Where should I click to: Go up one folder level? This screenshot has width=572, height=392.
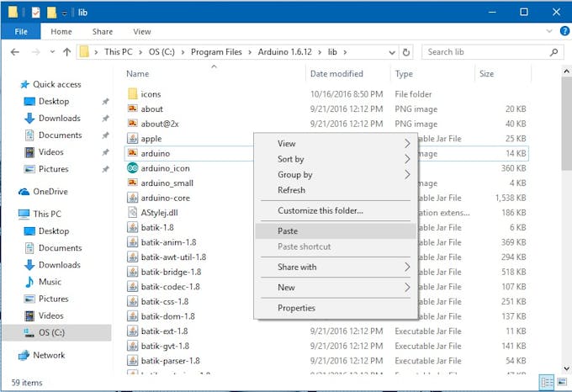[66, 52]
